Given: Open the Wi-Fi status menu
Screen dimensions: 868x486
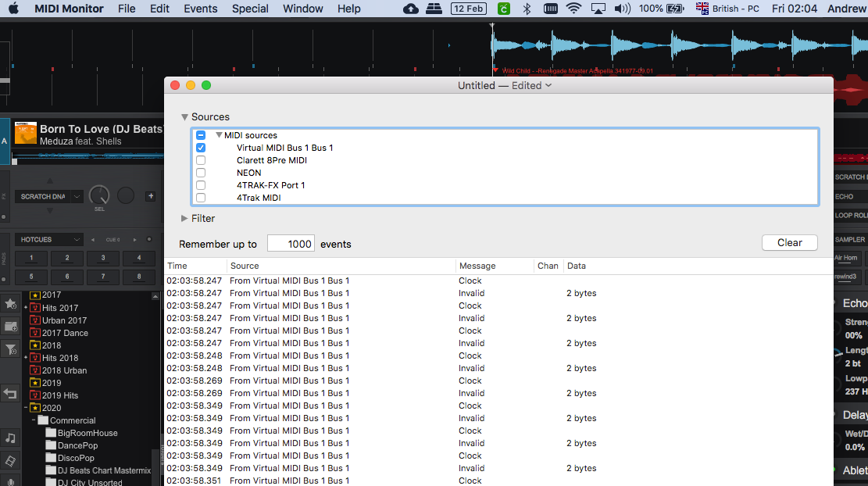Looking at the screenshot, I should click(573, 9).
